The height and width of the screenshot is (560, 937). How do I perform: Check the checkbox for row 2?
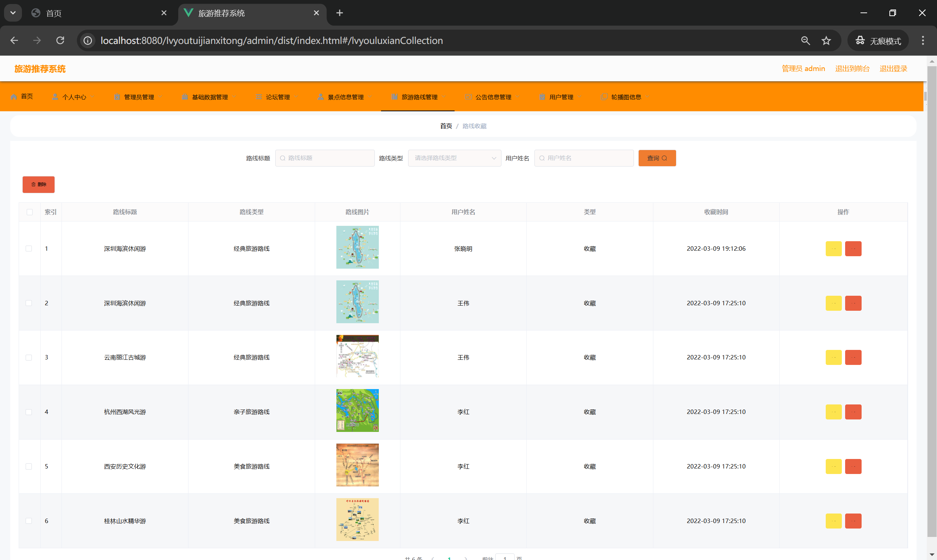(x=29, y=303)
